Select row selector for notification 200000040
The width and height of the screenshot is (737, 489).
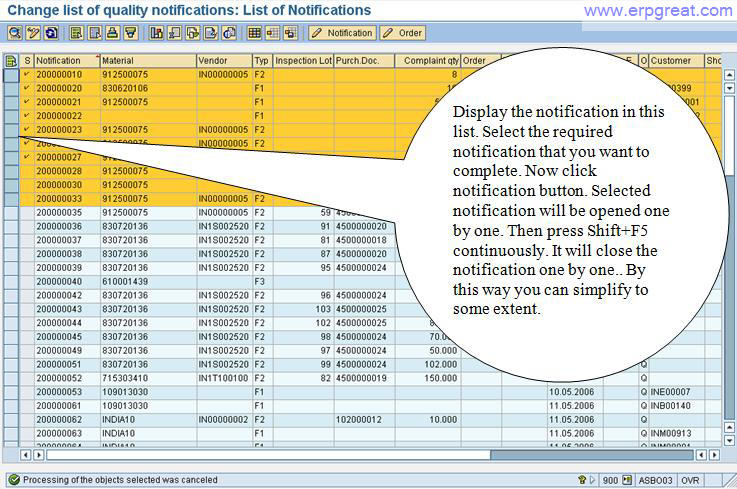tap(11, 282)
